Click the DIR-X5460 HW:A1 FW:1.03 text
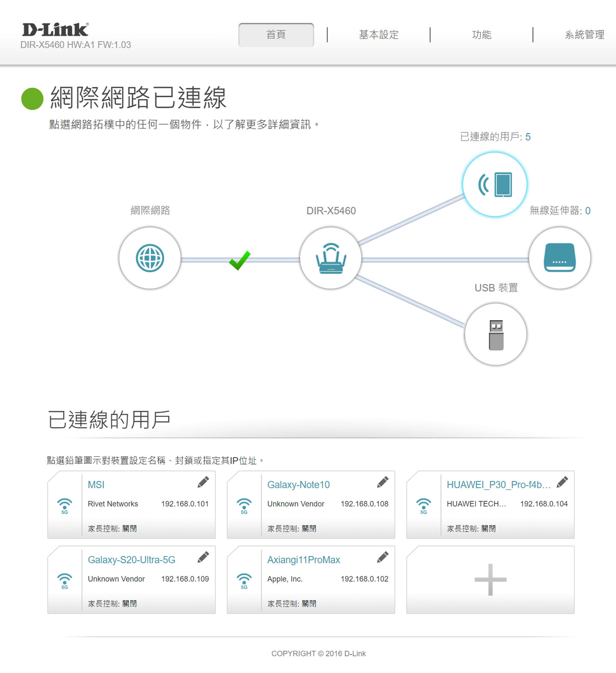This screenshot has height=673, width=616. [x=76, y=45]
